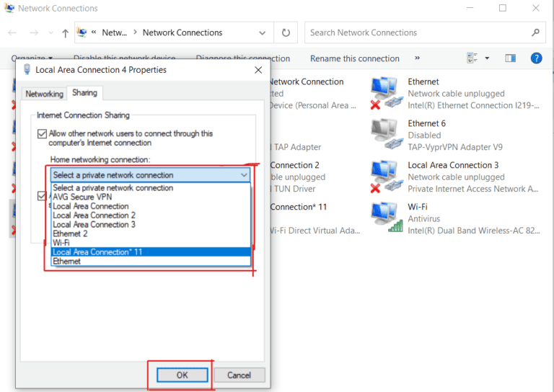Pick the Wi-Fi option in the dropdown list
This screenshot has height=392, width=554.
pyautogui.click(x=61, y=243)
